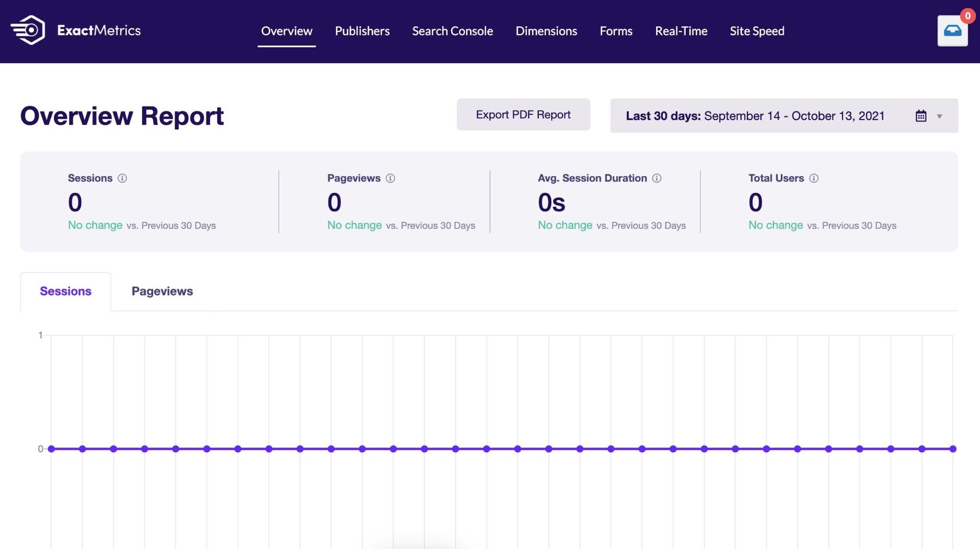The height and width of the screenshot is (549, 980).
Task: Click the Total Users info icon
Action: tap(815, 178)
